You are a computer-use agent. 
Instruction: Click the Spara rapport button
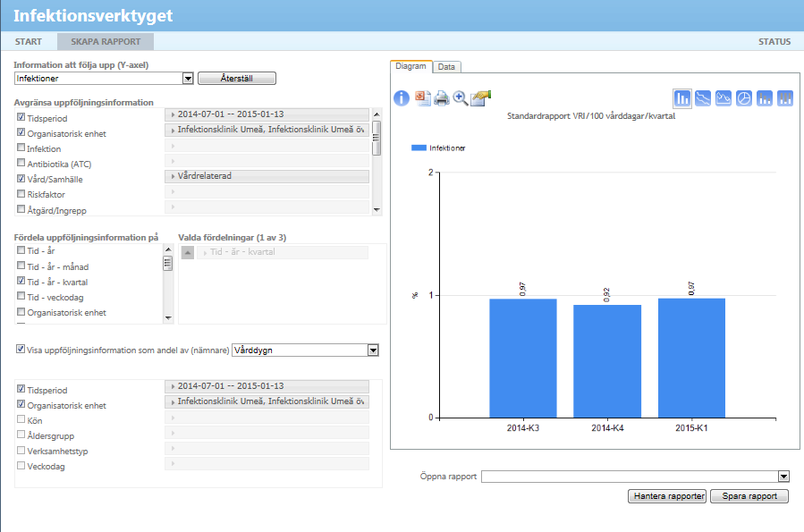(x=749, y=496)
